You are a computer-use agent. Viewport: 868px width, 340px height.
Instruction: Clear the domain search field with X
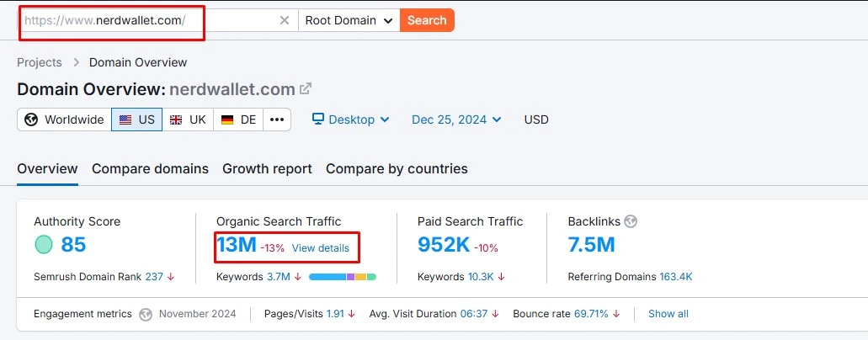click(x=284, y=20)
